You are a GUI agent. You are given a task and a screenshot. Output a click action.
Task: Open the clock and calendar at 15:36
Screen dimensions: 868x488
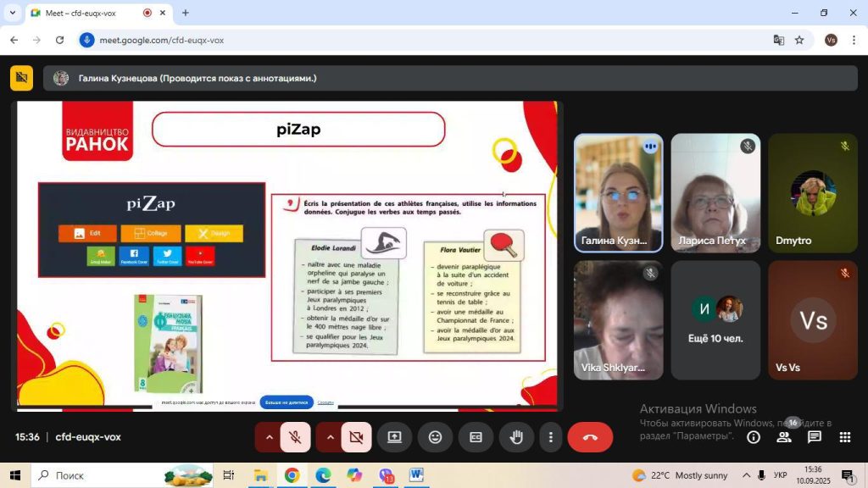tap(813, 475)
